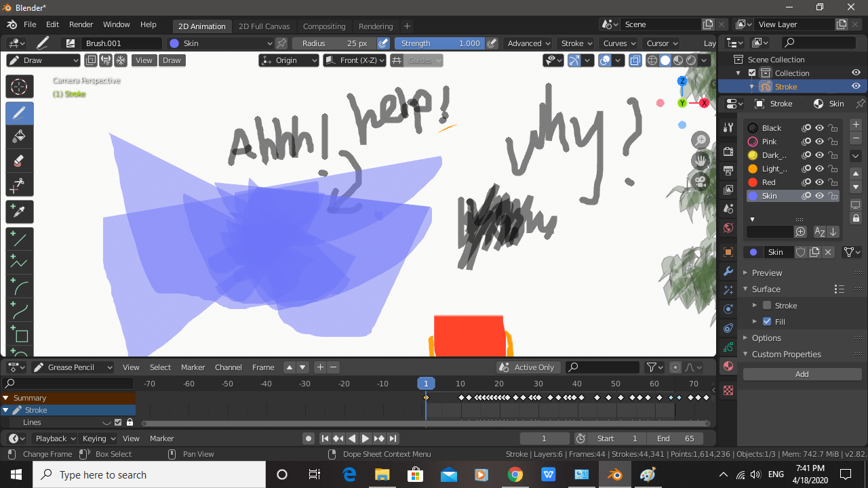Image resolution: width=868 pixels, height=488 pixels.
Task: Hide Collection in the outliner
Action: 856,73
